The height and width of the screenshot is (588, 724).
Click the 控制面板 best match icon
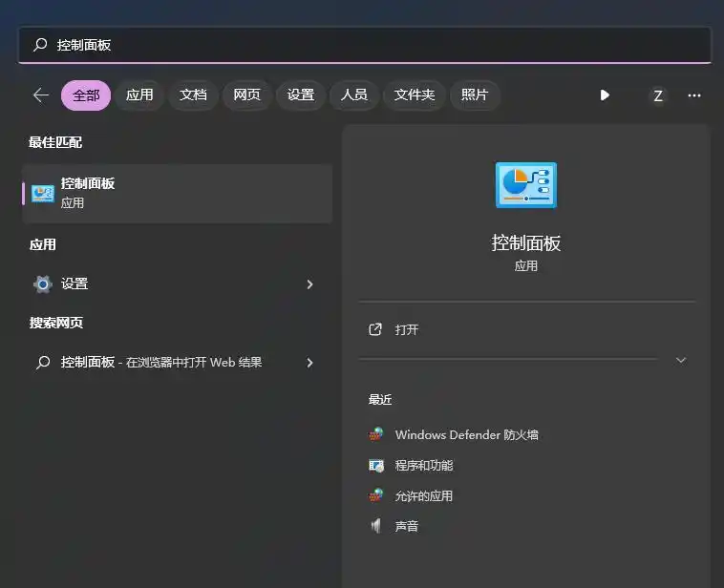click(x=43, y=193)
